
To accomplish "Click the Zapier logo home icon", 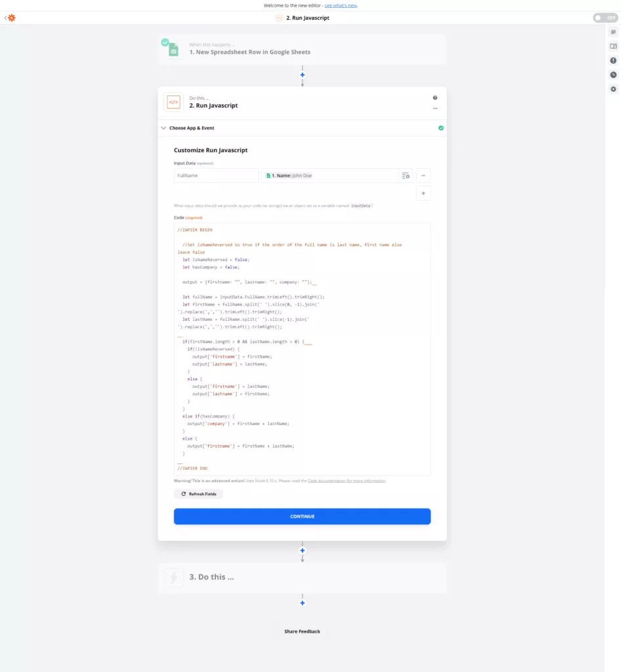I will click(x=11, y=18).
